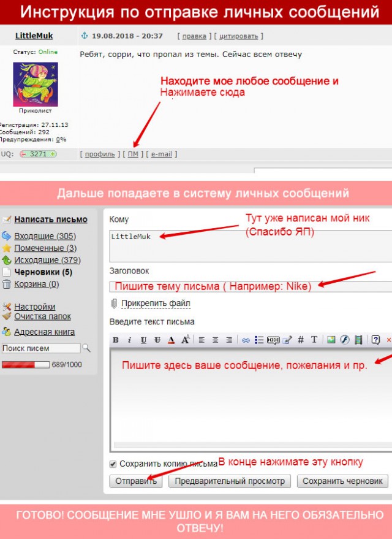Click the search magnifier next to Поиск писем
This screenshot has width=392, height=539.
86,348
